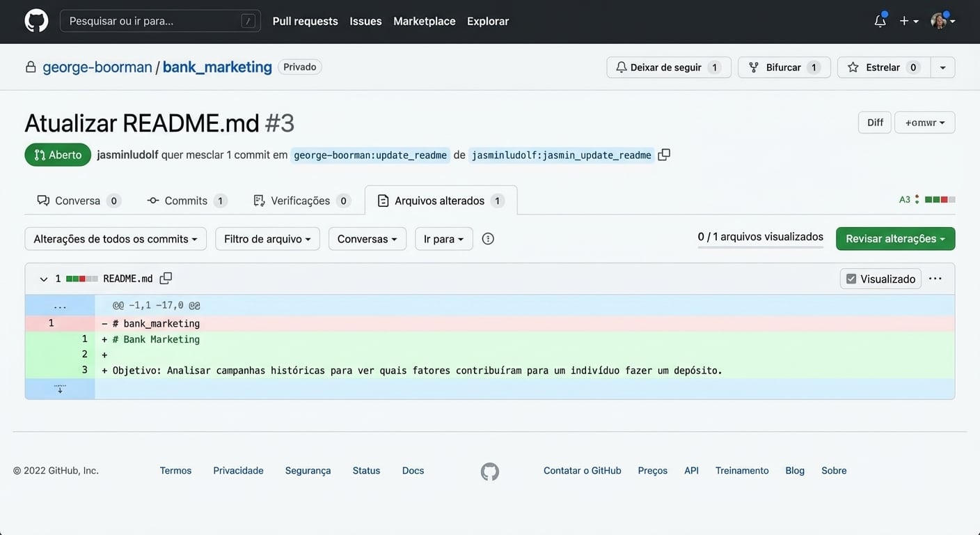Open the README.md file name link
This screenshot has width=980, height=535.
click(x=128, y=279)
